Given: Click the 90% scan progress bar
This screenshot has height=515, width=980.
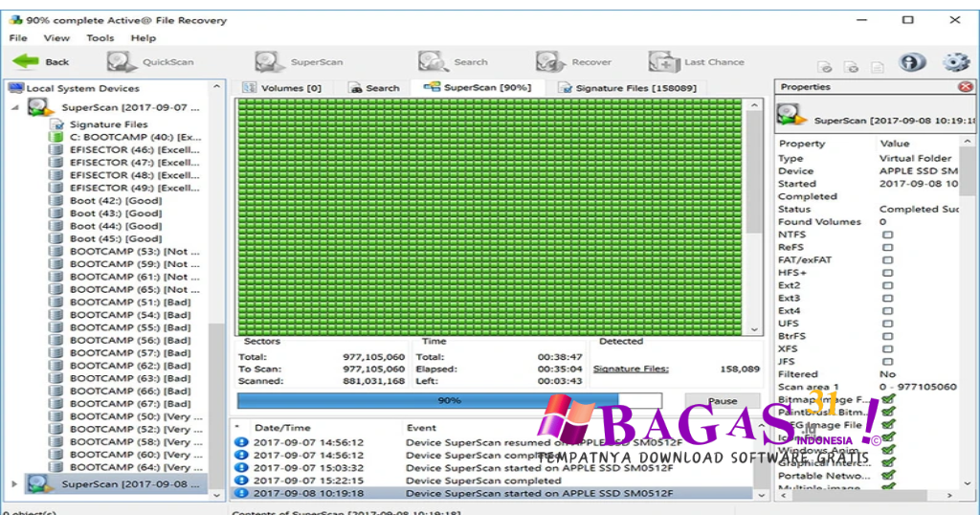Looking at the screenshot, I should (x=450, y=400).
